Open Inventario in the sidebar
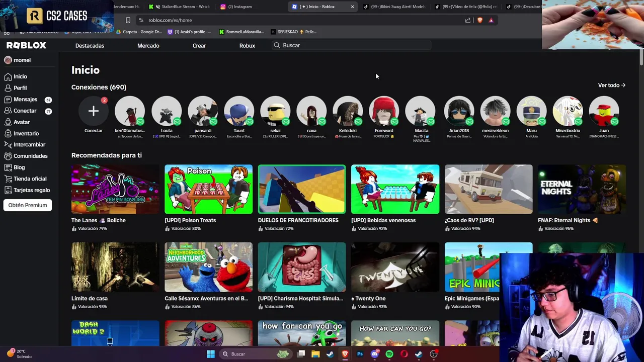This screenshot has height=362, width=644. (x=22, y=133)
